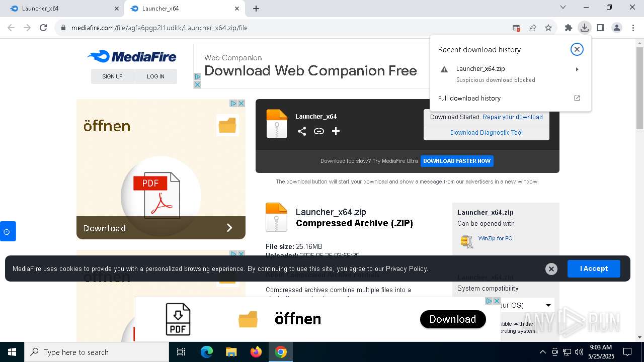Click the bottom ad Download button

click(453, 319)
